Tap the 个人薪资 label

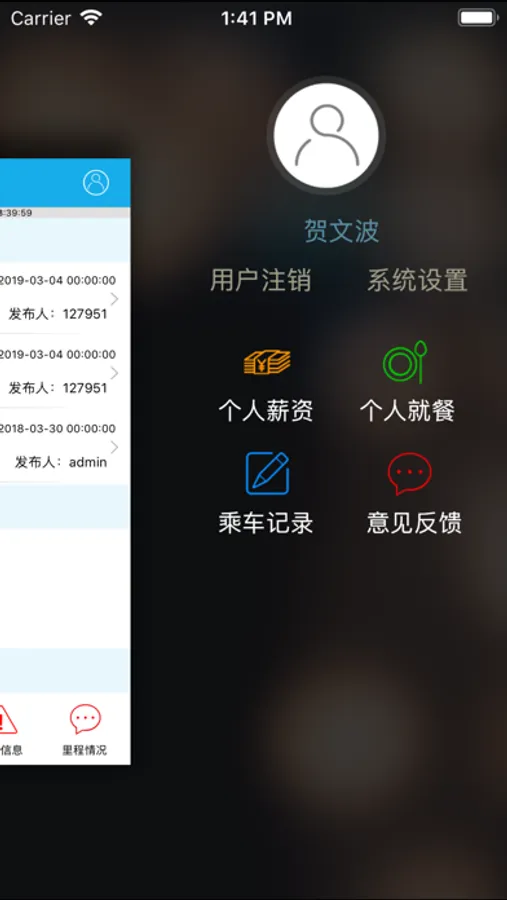(266, 411)
